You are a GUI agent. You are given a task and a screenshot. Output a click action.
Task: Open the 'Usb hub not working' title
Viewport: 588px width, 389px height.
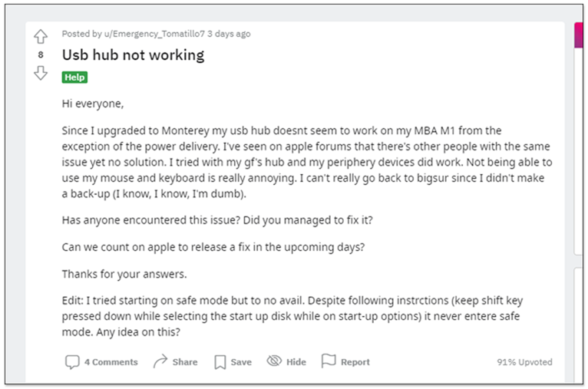tap(133, 55)
